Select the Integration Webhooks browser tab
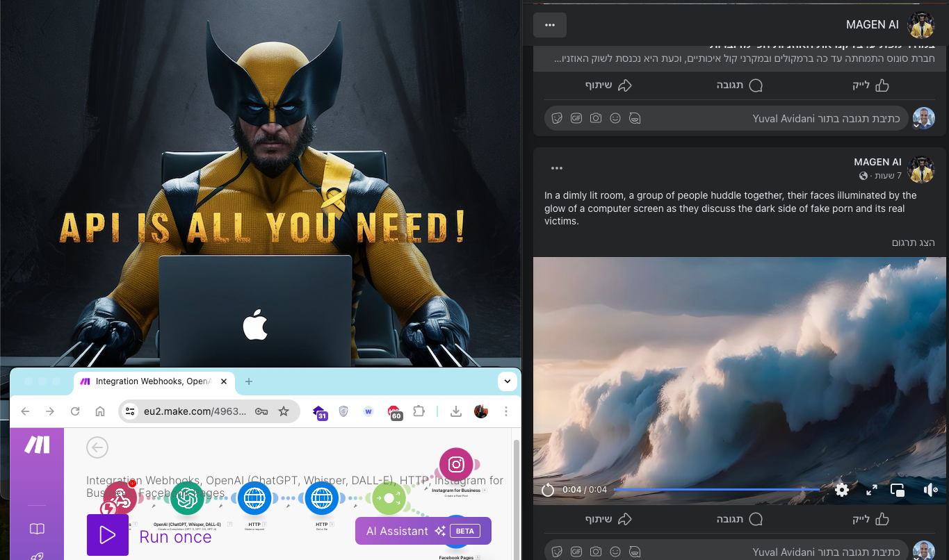This screenshot has width=949, height=560. tap(153, 381)
